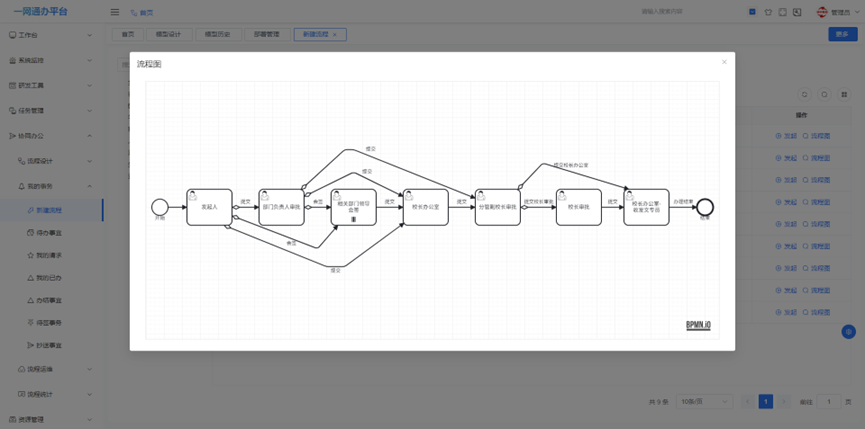Click the 共 9 条 total count text
865x429 pixels.
(658, 402)
